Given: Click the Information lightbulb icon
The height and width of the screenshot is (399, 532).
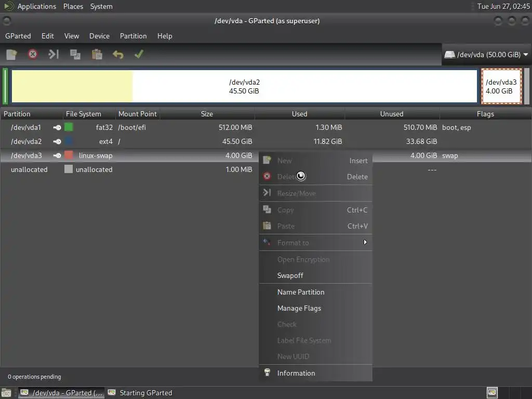Looking at the screenshot, I should (267, 373).
